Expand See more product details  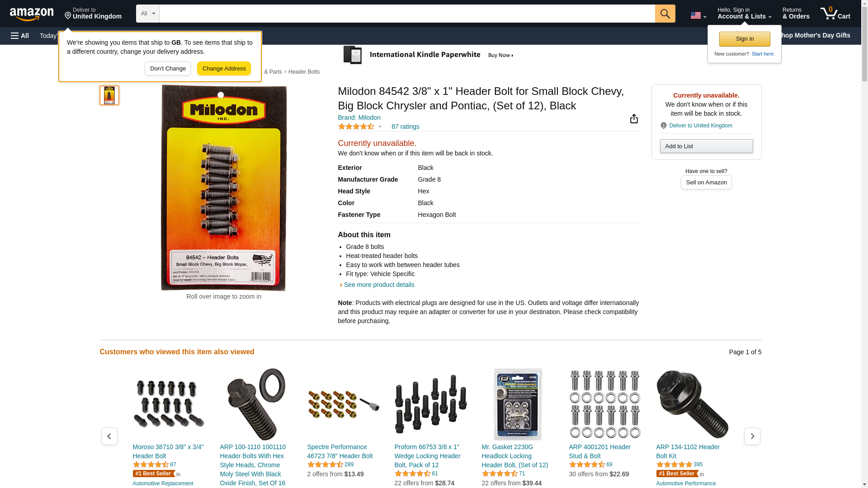click(x=379, y=285)
